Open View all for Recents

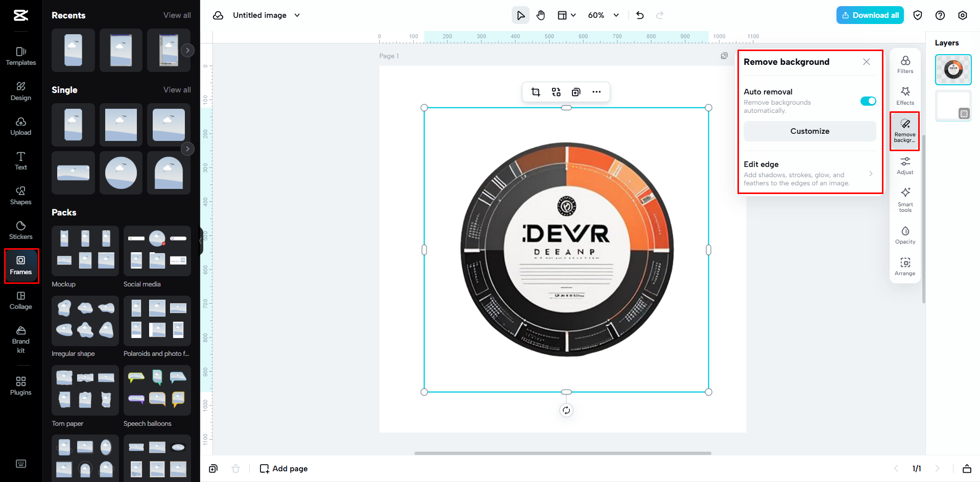(177, 15)
